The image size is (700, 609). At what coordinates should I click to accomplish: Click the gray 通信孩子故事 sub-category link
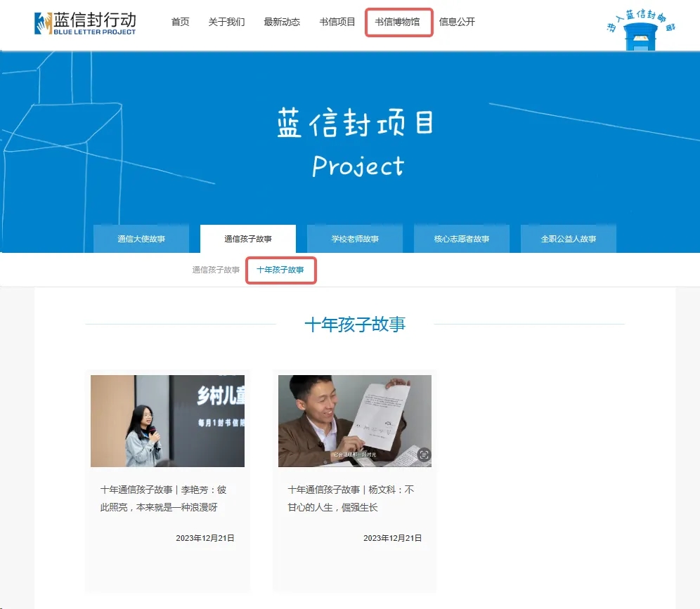pyautogui.click(x=216, y=270)
